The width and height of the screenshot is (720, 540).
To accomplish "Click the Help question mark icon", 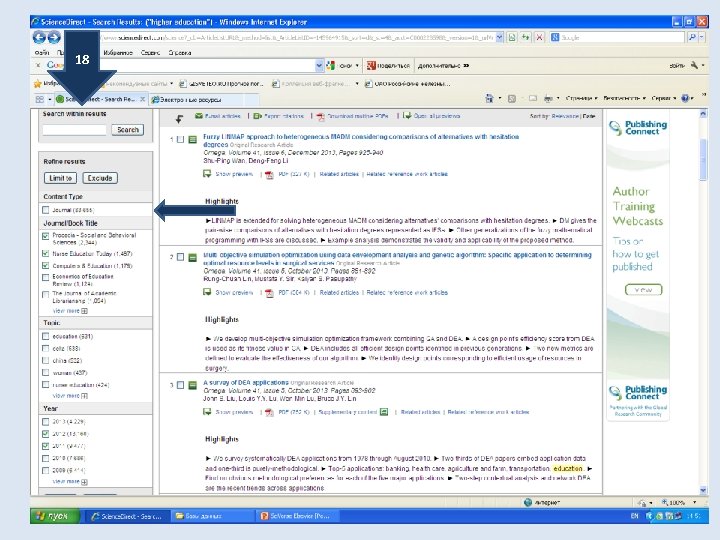I will tap(686, 98).
